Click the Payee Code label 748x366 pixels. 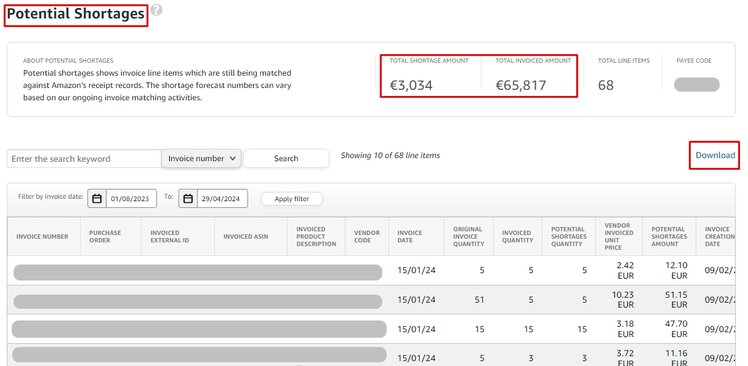coord(694,61)
